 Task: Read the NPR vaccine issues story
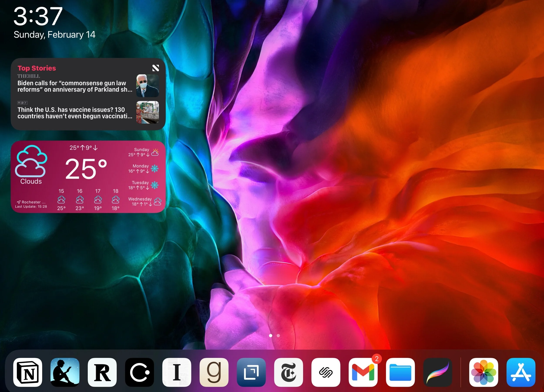tap(75, 113)
